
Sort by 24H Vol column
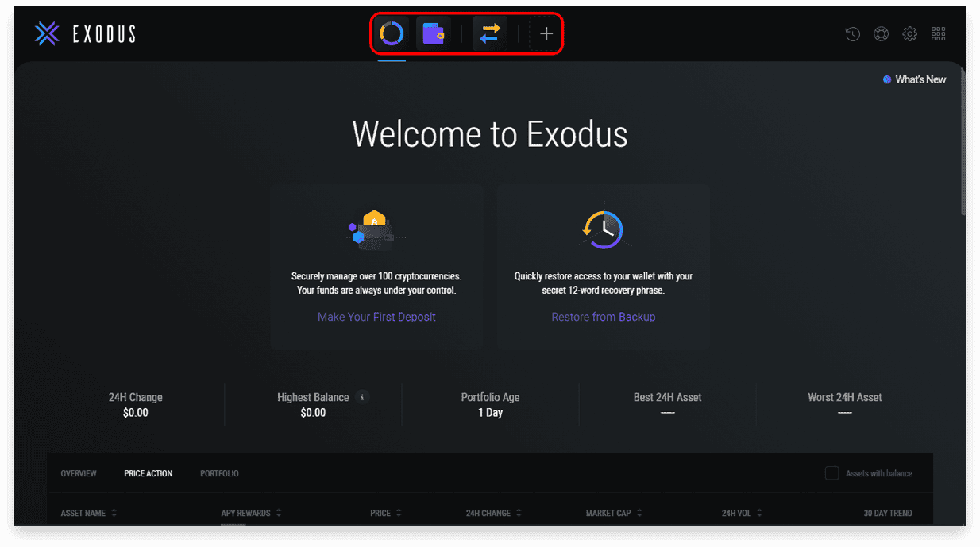click(x=741, y=513)
